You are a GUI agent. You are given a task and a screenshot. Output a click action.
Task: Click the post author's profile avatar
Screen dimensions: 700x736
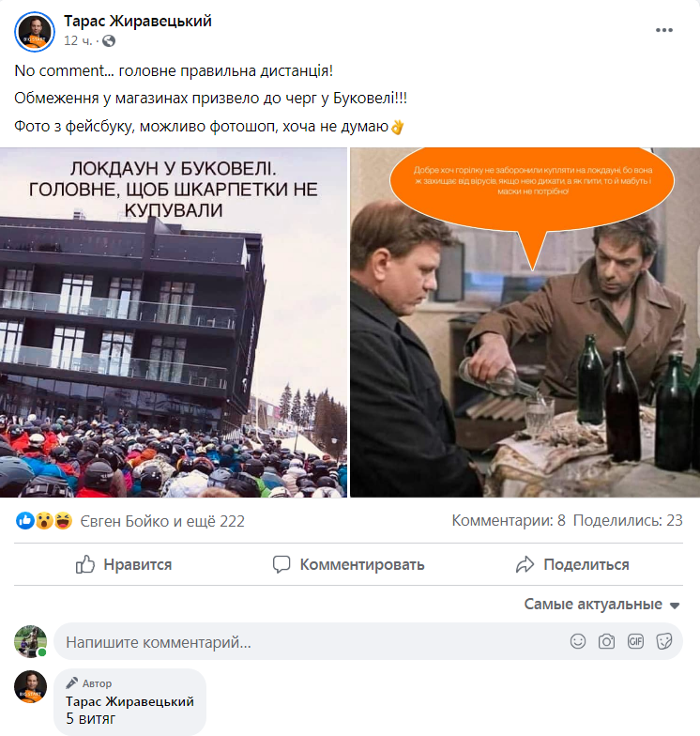(35, 32)
